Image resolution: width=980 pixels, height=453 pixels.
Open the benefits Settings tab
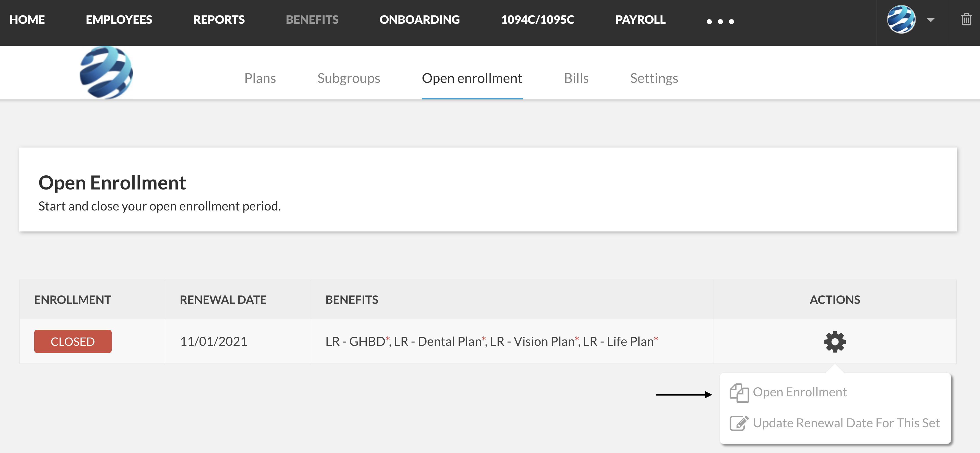(x=654, y=78)
